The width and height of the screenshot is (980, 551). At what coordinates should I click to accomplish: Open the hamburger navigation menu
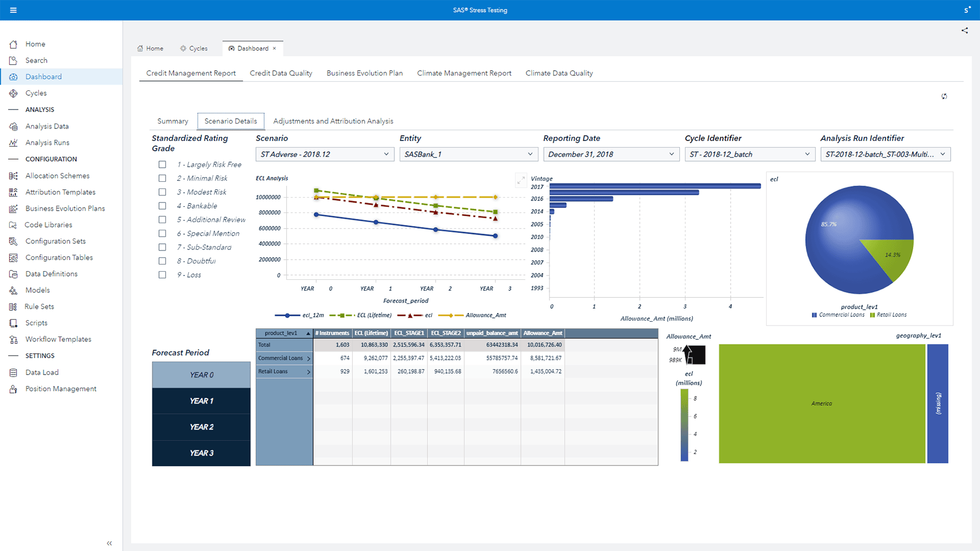[13, 10]
